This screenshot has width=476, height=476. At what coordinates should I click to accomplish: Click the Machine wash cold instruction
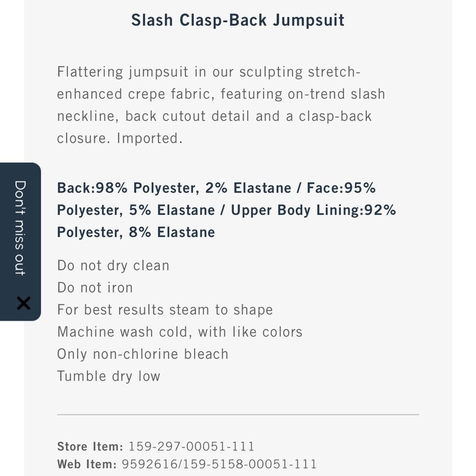[x=179, y=332]
